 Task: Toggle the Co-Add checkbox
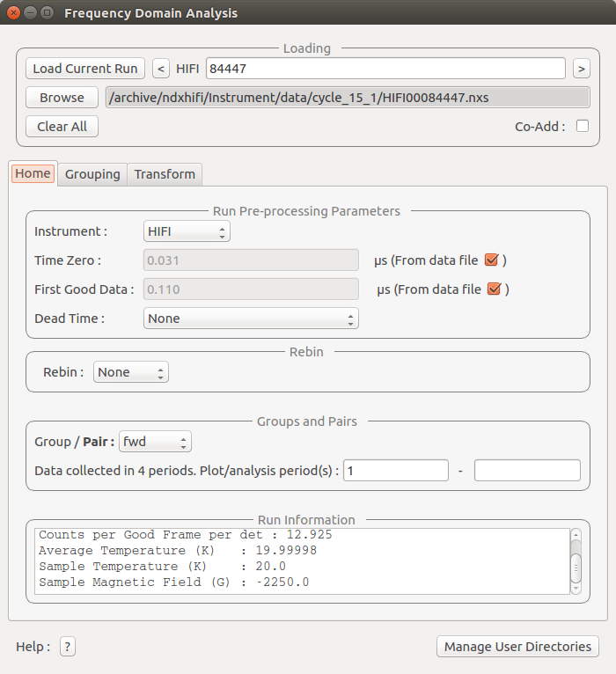[582, 126]
